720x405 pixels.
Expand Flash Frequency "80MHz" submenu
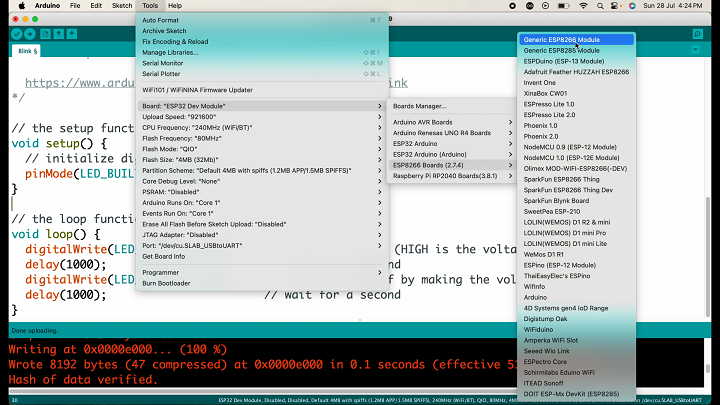(262, 138)
